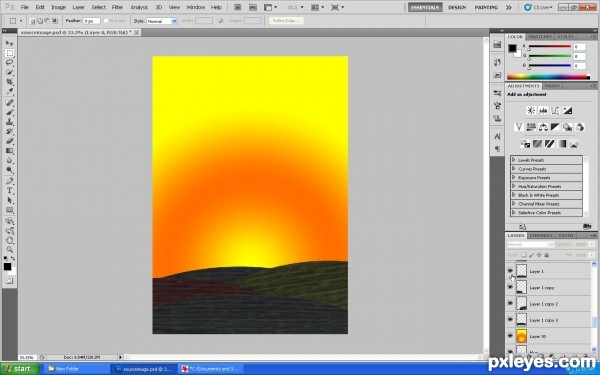The height and width of the screenshot is (375, 600).
Task: Toggle Quick Mask mode
Action: coord(10,281)
